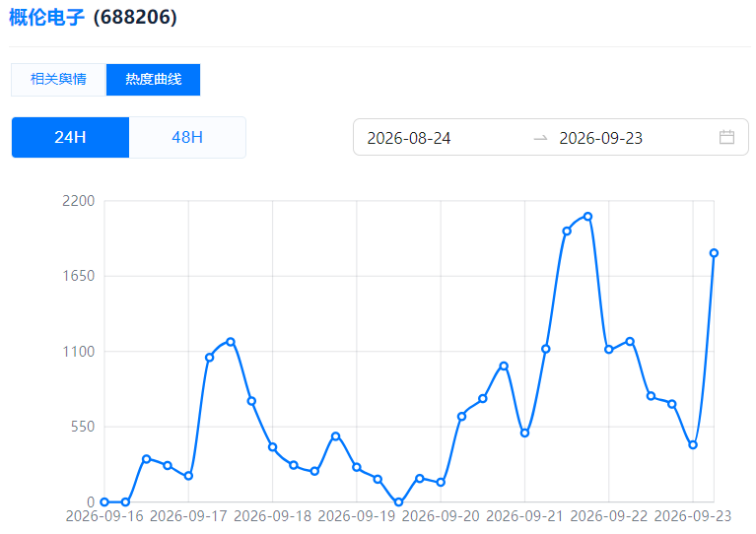Toggle the 48H time range
This screenshot has width=756, height=534.
point(187,137)
